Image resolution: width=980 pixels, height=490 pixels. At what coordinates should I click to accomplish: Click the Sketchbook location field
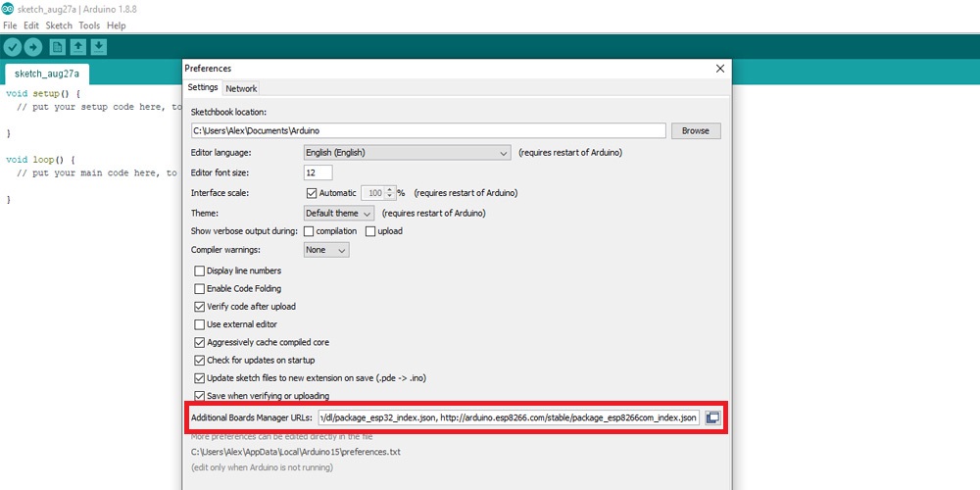[x=428, y=131]
